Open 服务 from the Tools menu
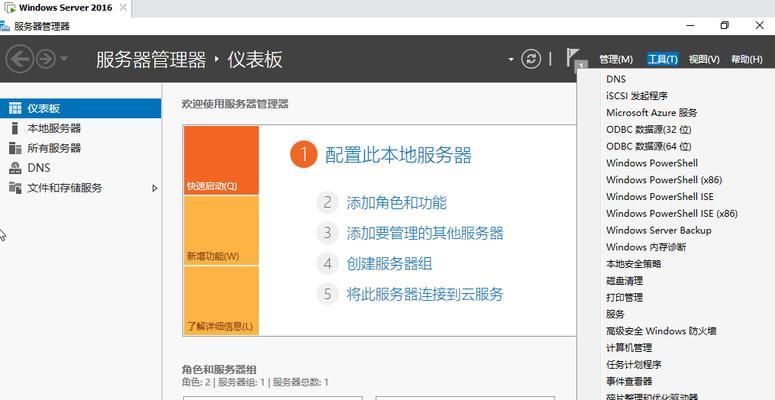Image resolution: width=775 pixels, height=400 pixels. tap(615, 314)
